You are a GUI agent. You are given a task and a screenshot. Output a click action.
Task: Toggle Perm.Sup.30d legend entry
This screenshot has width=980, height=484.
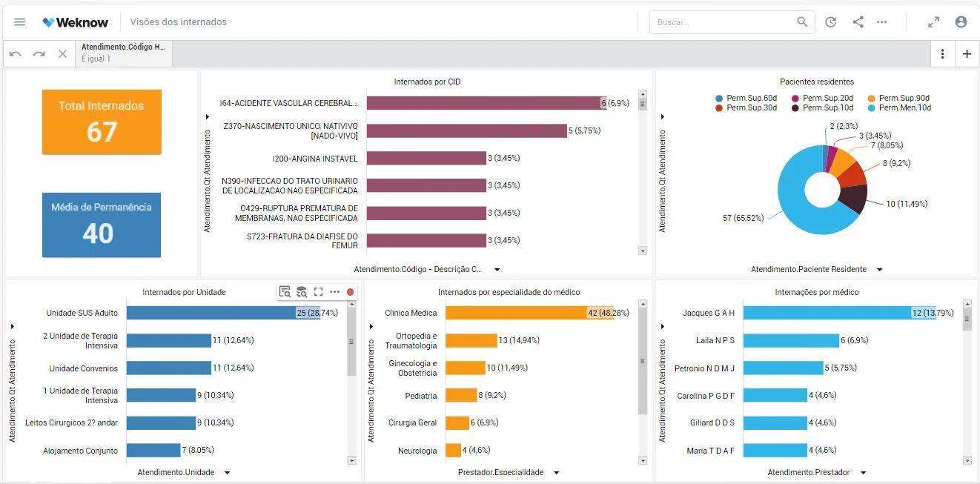click(746, 107)
